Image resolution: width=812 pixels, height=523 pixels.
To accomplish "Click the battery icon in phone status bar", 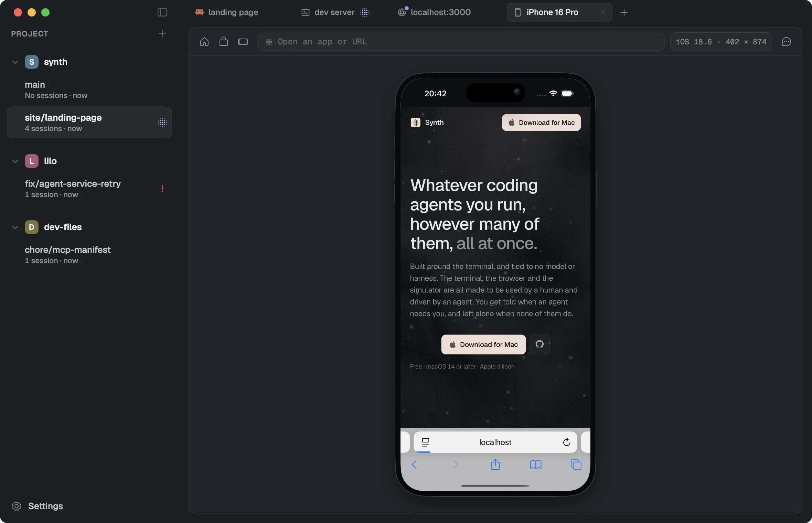I will coord(567,93).
